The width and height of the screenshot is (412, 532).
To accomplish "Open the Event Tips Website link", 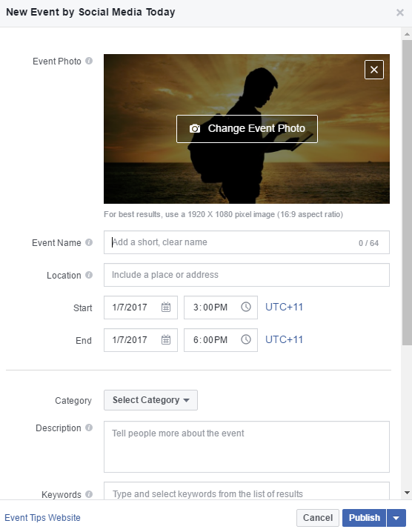I will coord(42,518).
